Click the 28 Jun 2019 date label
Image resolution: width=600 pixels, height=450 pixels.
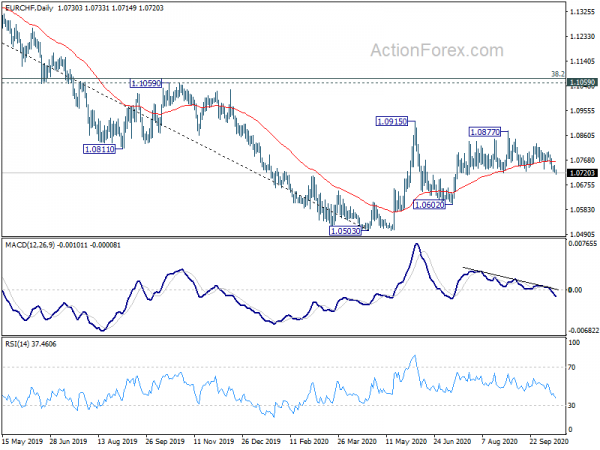click(x=68, y=441)
